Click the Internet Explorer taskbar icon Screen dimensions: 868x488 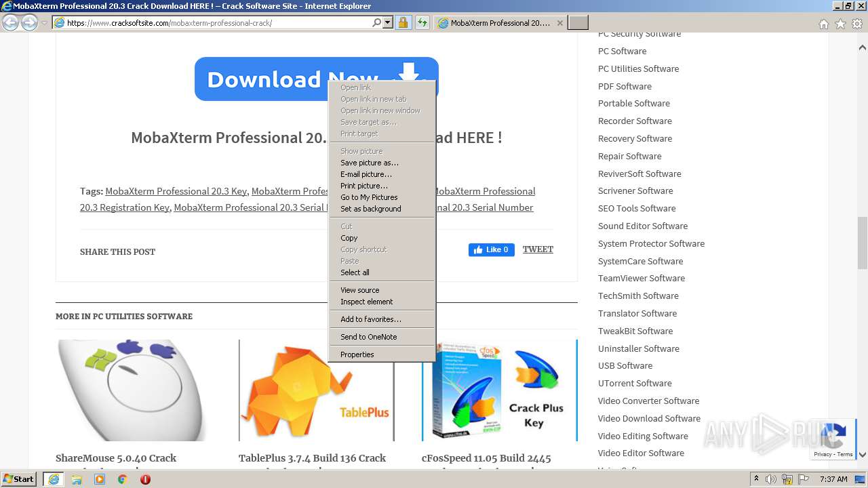pos(53,479)
